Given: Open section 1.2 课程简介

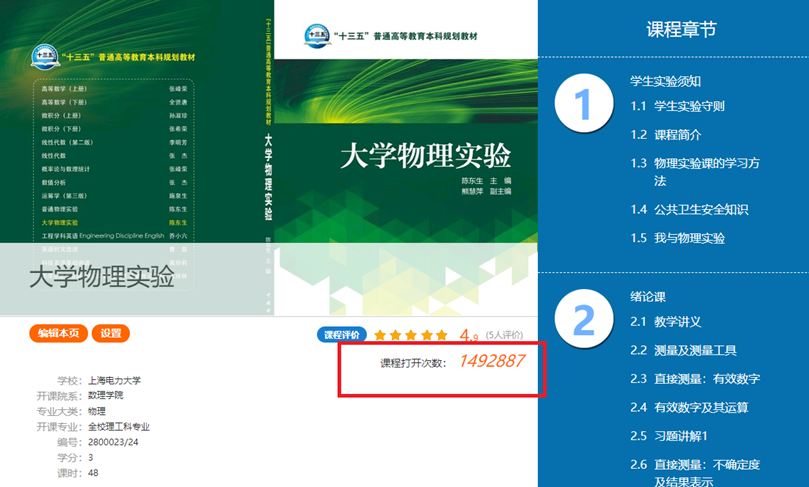Looking at the screenshot, I should [x=666, y=135].
